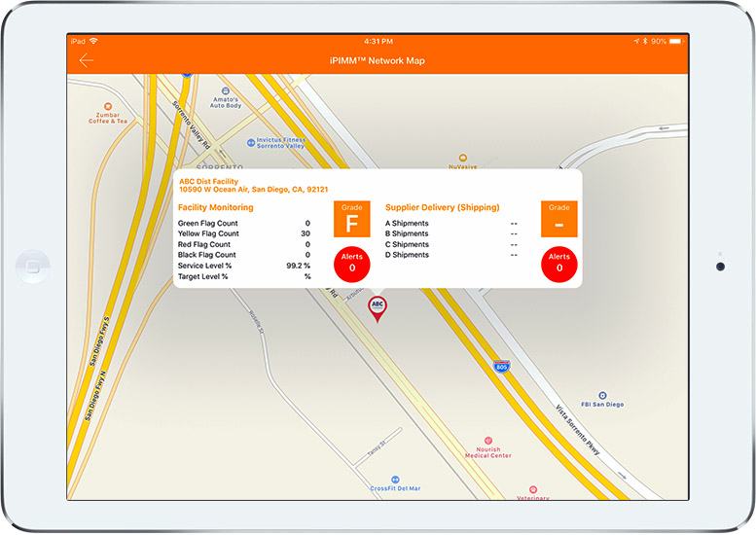Tap the ABC facility map pin
Image resolution: width=756 pixels, height=535 pixels.
(x=378, y=308)
